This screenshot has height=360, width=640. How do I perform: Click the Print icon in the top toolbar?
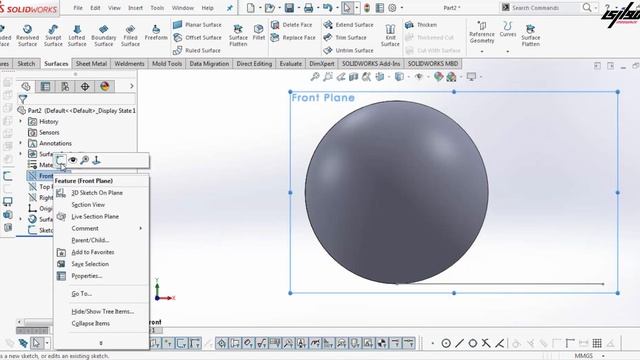pyautogui.click(x=309, y=8)
